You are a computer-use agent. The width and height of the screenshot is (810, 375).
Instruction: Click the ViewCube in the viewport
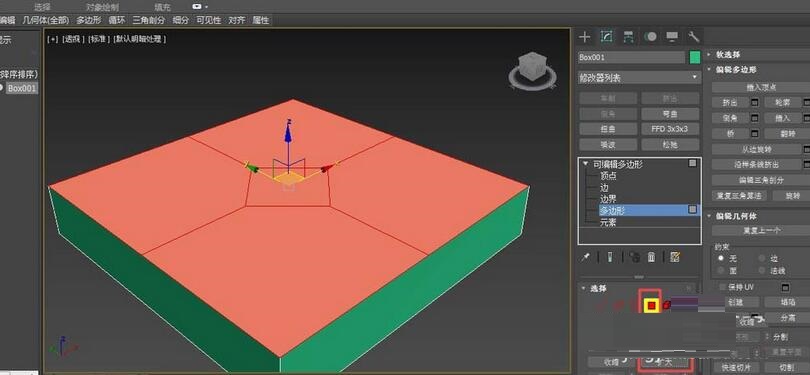(x=532, y=71)
